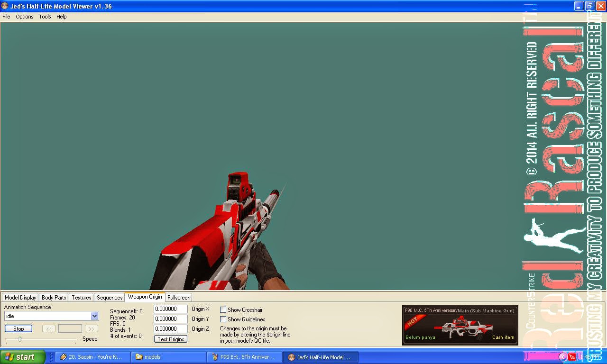Image resolution: width=607 pixels, height=364 pixels.
Task: Switch to P90 Ext. 5Th Anniversary taskbar window
Action: click(x=244, y=357)
